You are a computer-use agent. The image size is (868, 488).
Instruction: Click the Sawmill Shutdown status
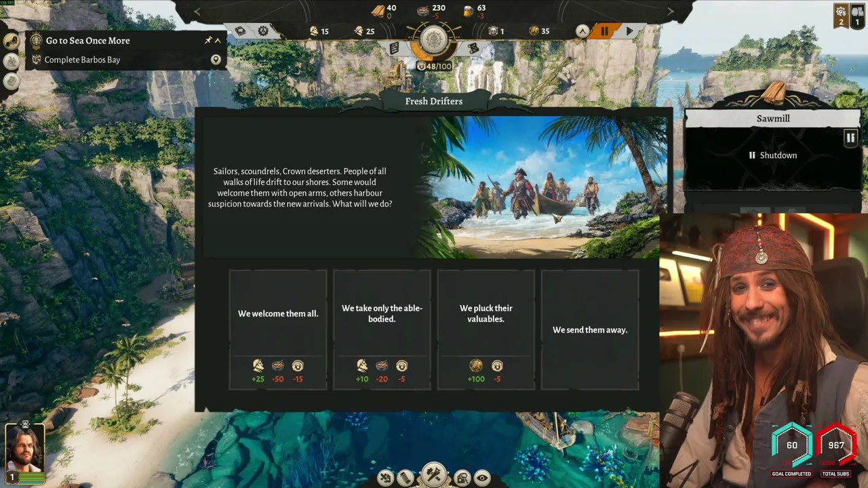(772, 155)
